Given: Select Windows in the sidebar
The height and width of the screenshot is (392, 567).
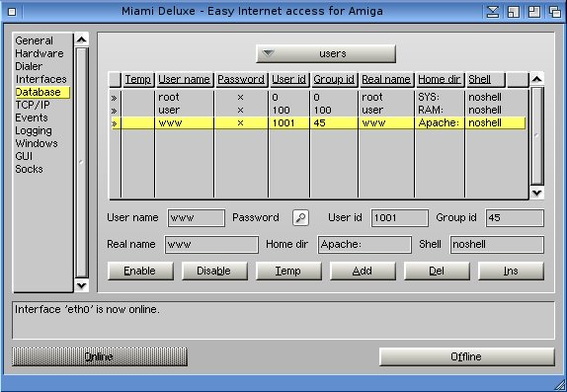Looking at the screenshot, I should (37, 143).
